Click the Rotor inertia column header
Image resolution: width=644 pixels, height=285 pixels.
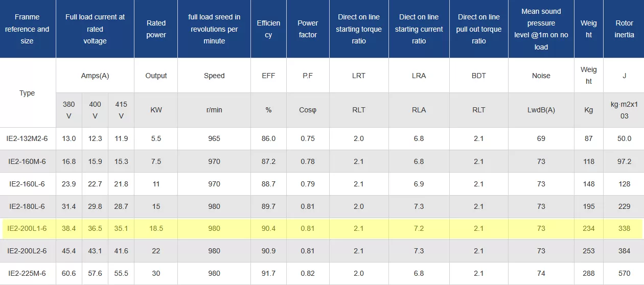pyautogui.click(x=624, y=29)
